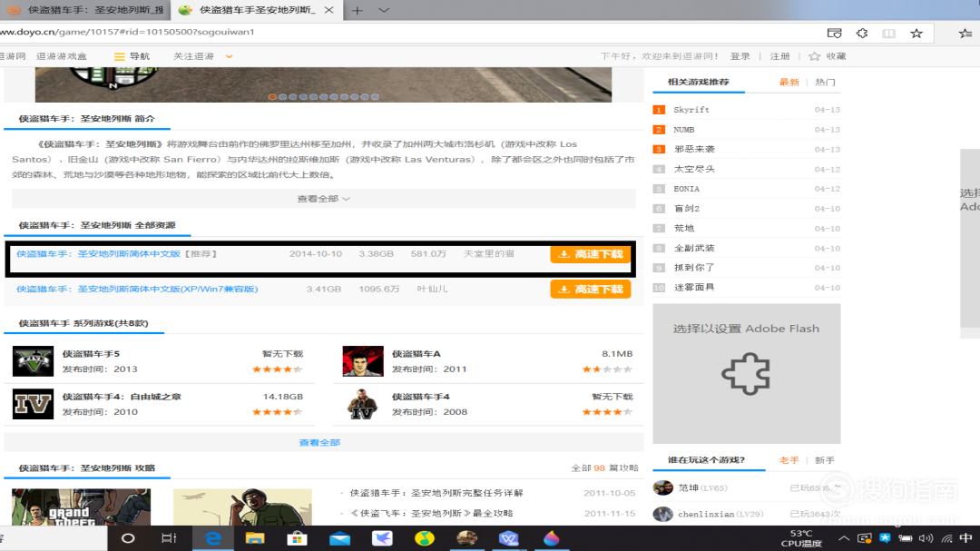Viewport: 980px width, 551px height.
Task: Click the website address bar
Action: (x=407, y=32)
